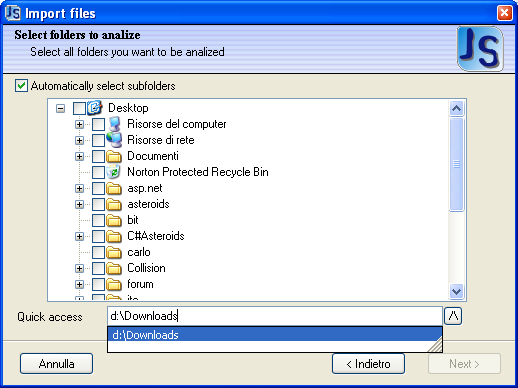Check the Desktop checkbox
The width and height of the screenshot is (518, 388).
(x=79, y=108)
